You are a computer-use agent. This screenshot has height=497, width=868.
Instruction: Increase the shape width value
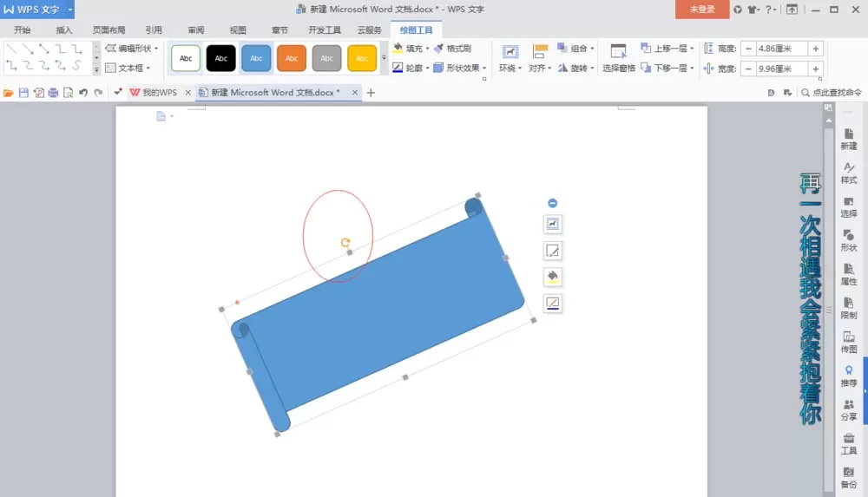coord(815,69)
